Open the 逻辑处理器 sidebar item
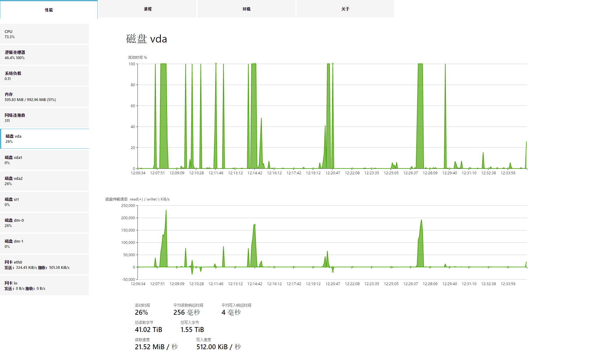 pos(44,55)
